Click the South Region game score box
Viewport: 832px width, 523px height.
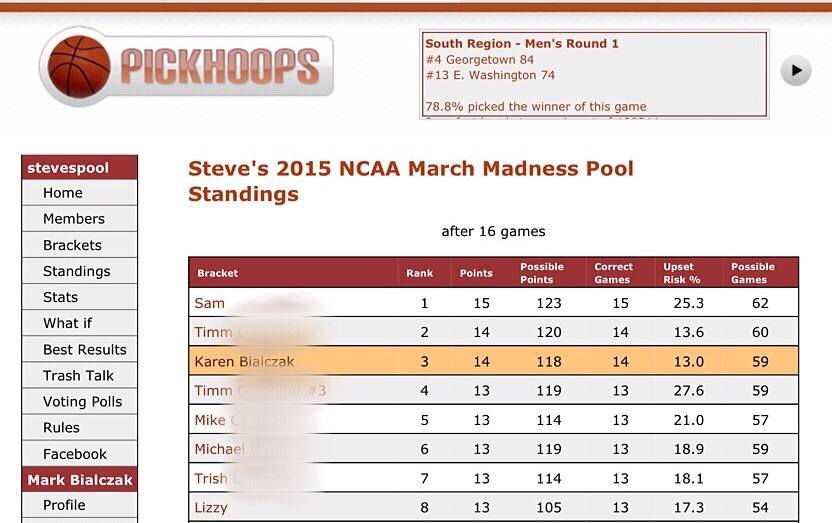pyautogui.click(x=594, y=75)
